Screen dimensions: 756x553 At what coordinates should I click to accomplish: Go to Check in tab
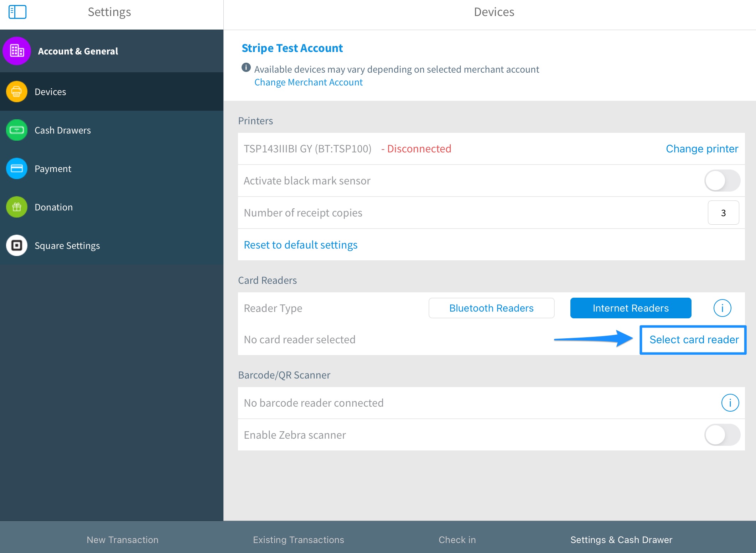(457, 540)
